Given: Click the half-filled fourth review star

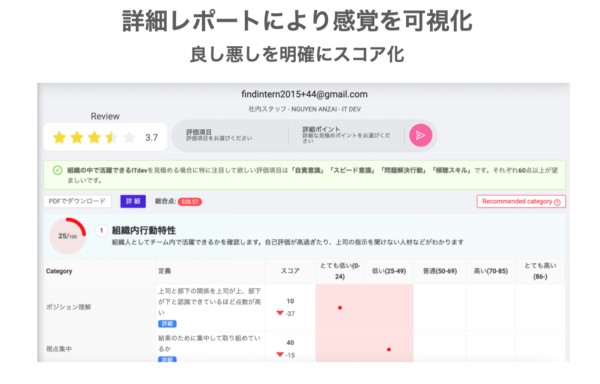Looking at the screenshot, I should pos(112,137).
